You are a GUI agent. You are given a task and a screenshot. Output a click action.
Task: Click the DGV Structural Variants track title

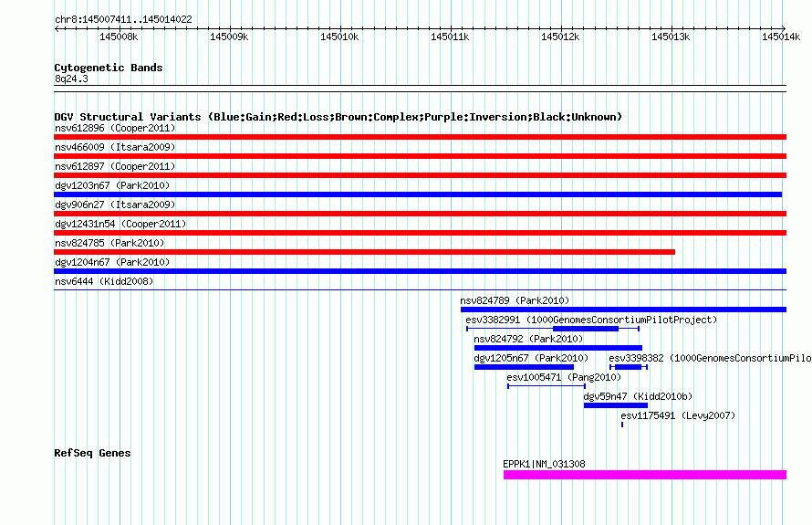[x=338, y=117]
